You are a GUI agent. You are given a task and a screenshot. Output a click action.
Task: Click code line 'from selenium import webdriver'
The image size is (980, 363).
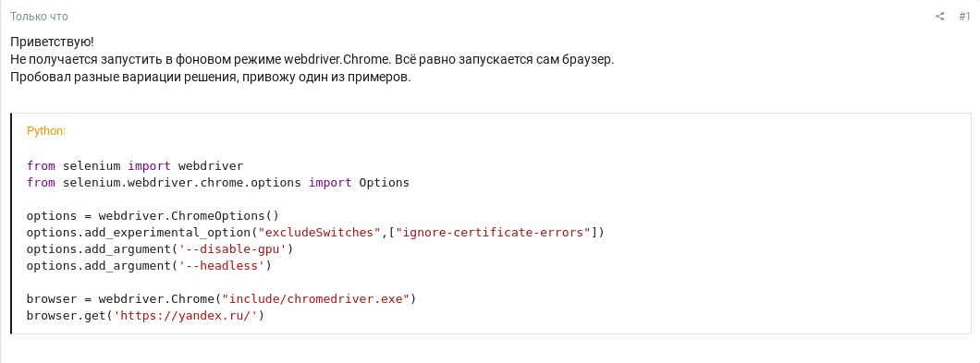135,166
